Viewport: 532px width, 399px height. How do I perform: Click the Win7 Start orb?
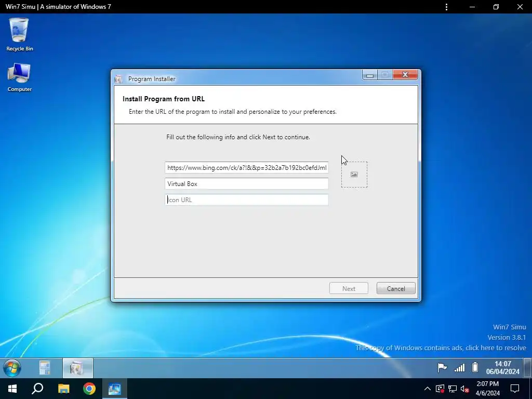click(12, 368)
